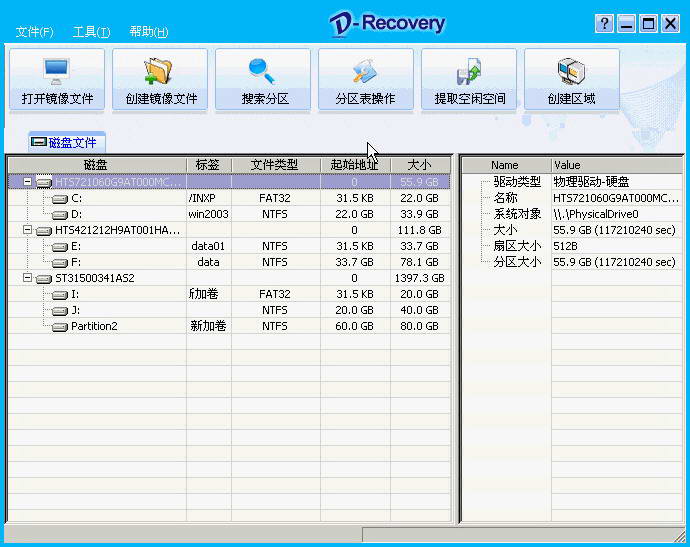Switch to the 磁盘文件 tab
This screenshot has width=690, height=547.
click(x=67, y=142)
